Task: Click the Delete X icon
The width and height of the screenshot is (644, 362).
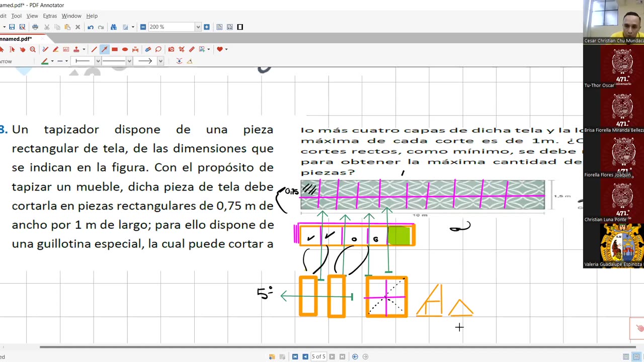Action: pyautogui.click(x=78, y=27)
